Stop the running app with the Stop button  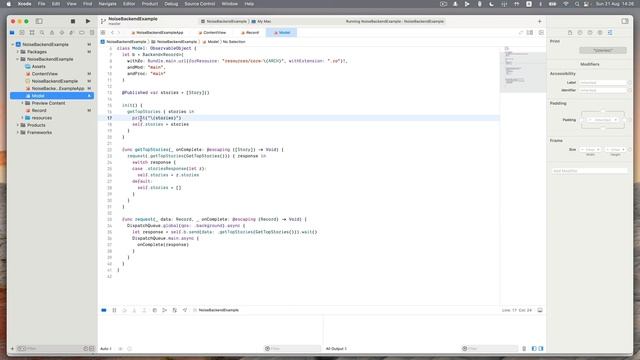click(73, 21)
